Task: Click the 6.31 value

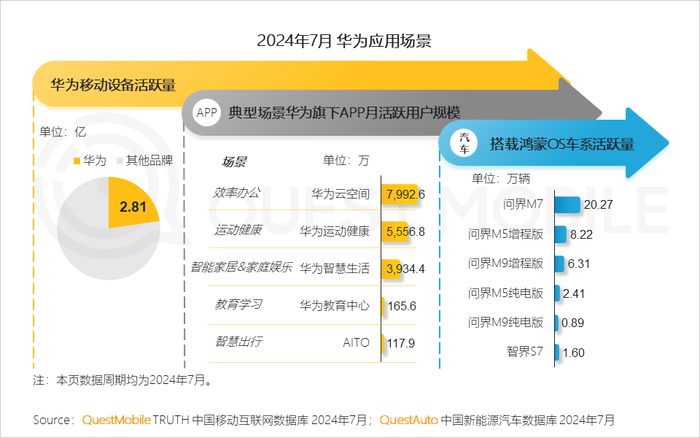Action: click(579, 264)
